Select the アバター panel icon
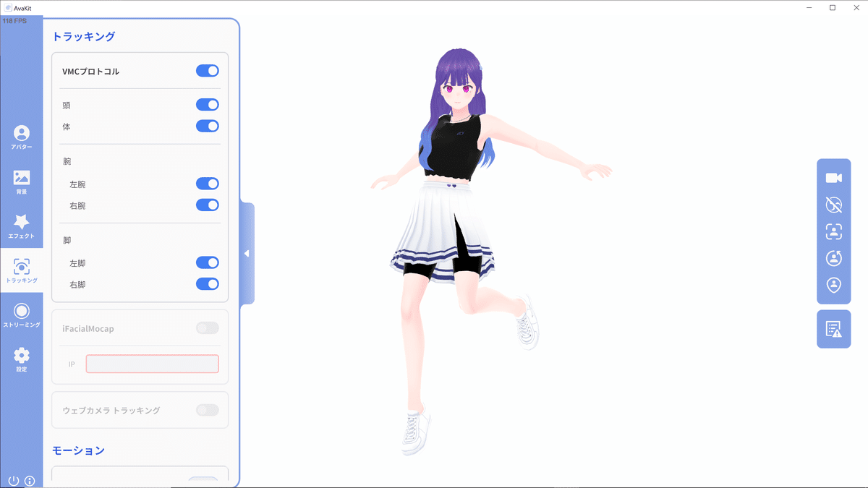Screen dimensions: 868x488 point(22,137)
